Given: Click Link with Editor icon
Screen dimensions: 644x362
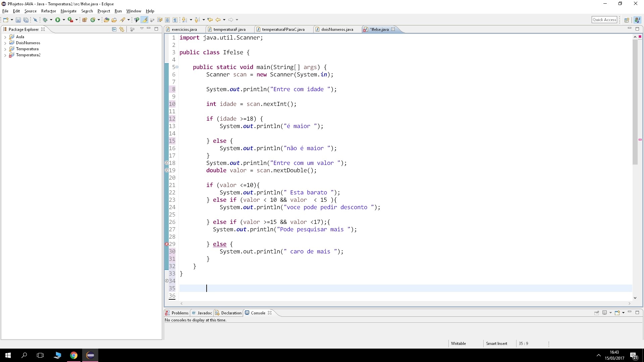Looking at the screenshot, I should tap(121, 29).
